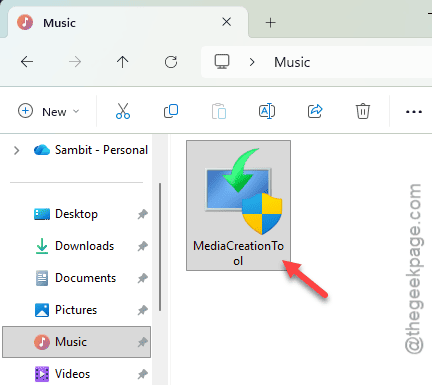Click Music in the address bar path

point(292,62)
